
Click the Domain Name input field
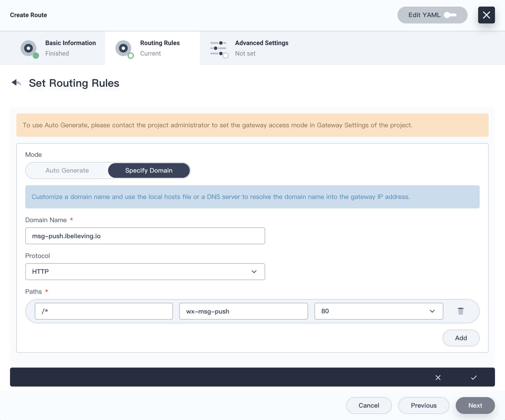click(145, 236)
